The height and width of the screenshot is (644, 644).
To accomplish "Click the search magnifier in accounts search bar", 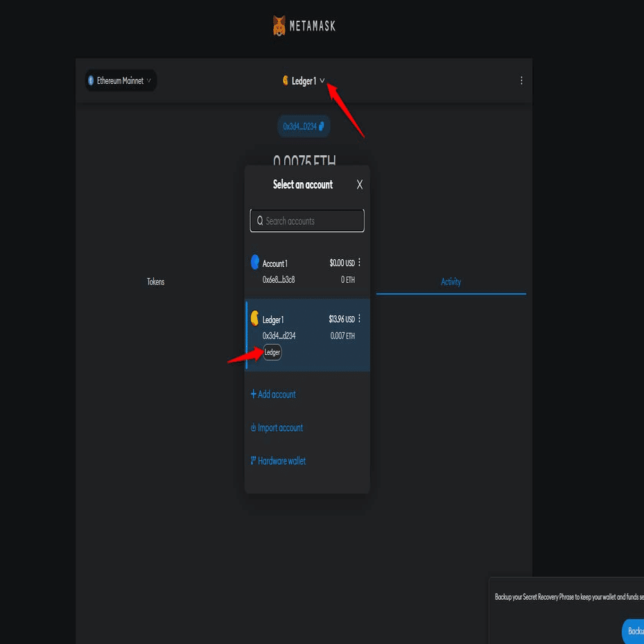I will pyautogui.click(x=259, y=220).
